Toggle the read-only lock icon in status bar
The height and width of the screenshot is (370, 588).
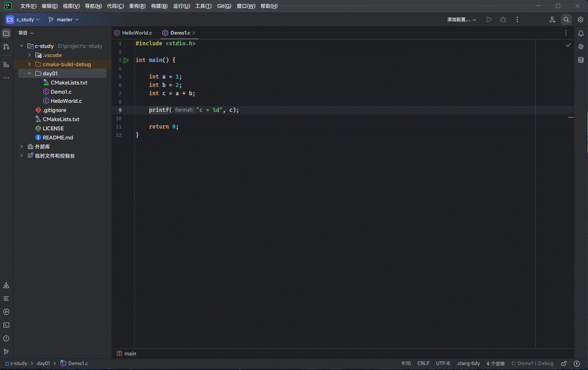click(x=564, y=363)
